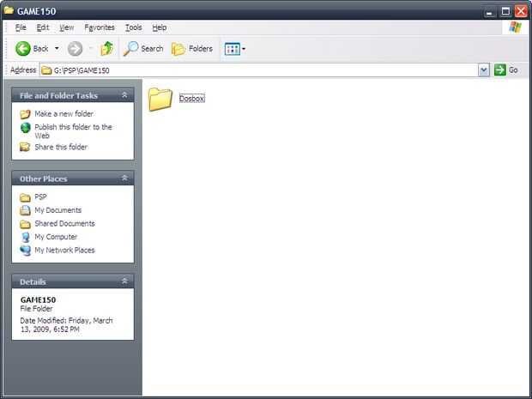
Task: Click the folder icon in address bar
Action: coord(46,70)
